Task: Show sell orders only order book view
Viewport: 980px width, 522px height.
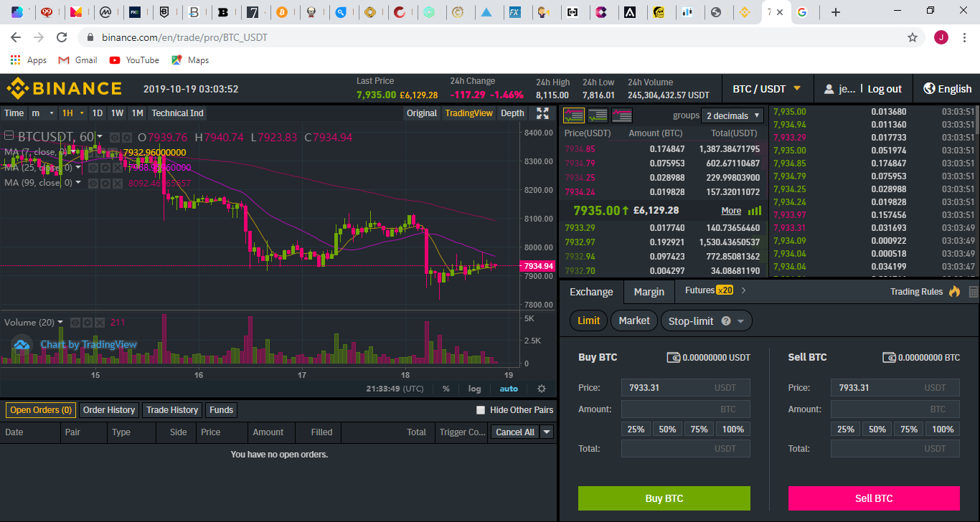Action: pyautogui.click(x=622, y=115)
